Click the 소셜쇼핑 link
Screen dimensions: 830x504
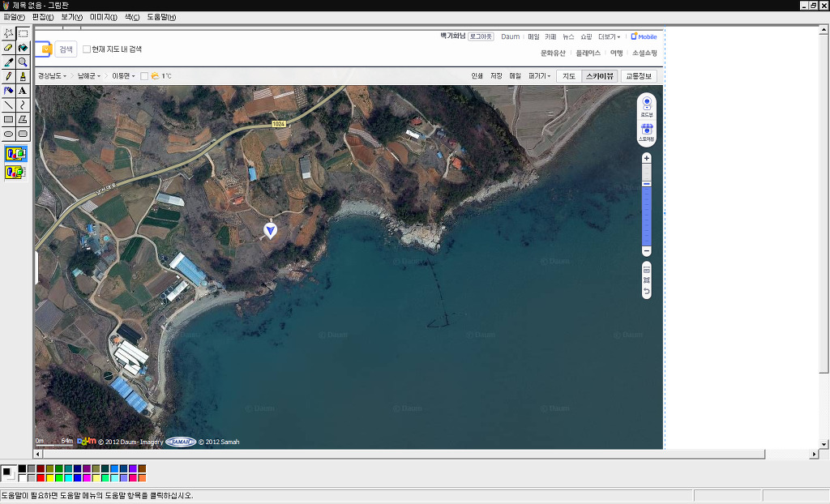click(644, 53)
